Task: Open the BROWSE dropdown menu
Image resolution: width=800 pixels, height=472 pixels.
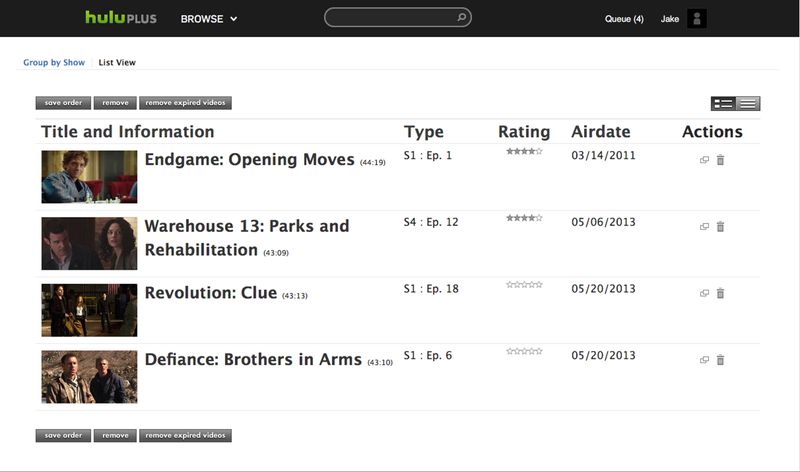Action: point(209,19)
